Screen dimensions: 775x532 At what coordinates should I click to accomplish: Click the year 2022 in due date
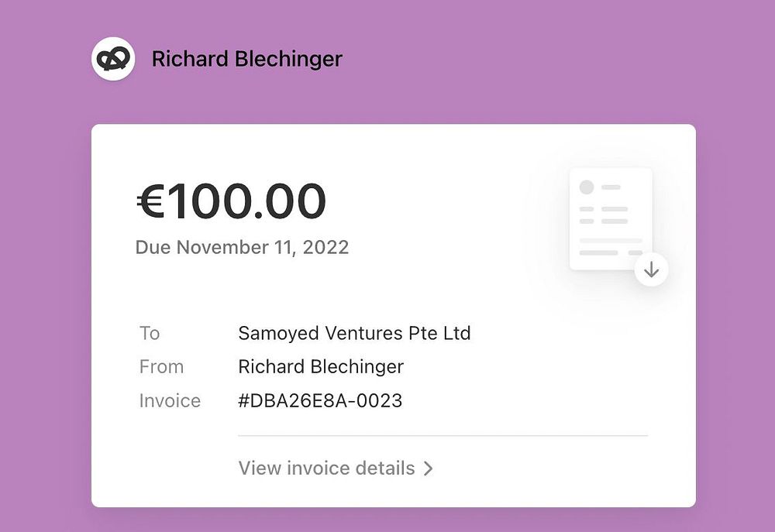pos(325,248)
